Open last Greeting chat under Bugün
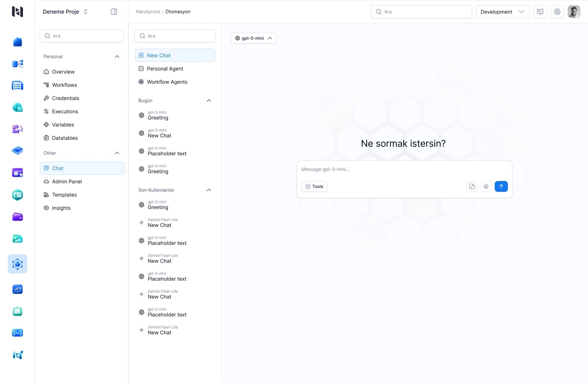 coord(175,169)
